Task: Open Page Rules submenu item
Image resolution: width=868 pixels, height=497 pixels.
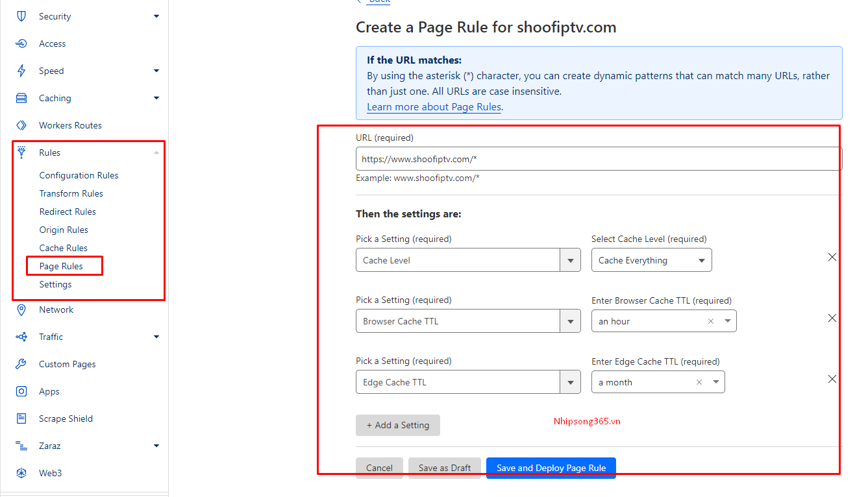Action: pos(61,266)
